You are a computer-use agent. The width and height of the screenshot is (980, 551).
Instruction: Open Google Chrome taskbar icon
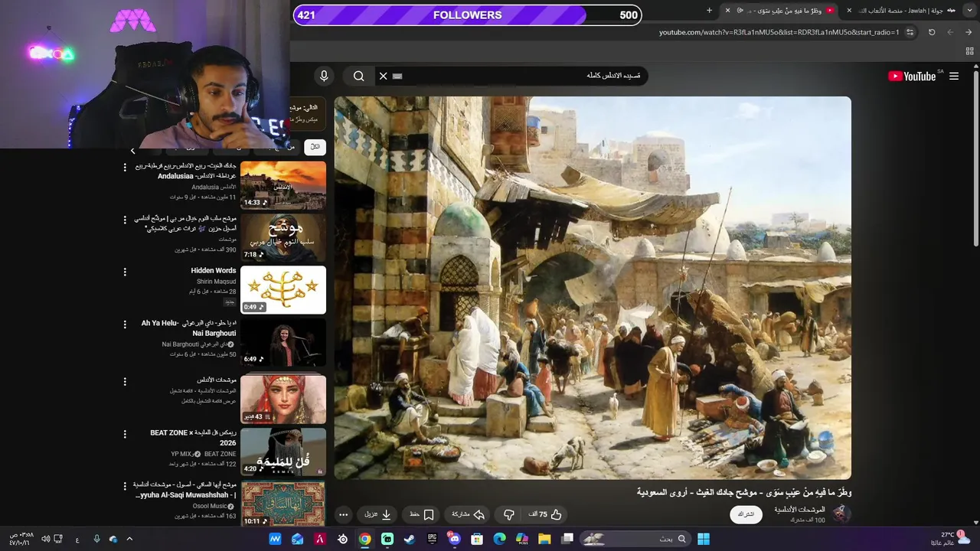[x=365, y=539]
